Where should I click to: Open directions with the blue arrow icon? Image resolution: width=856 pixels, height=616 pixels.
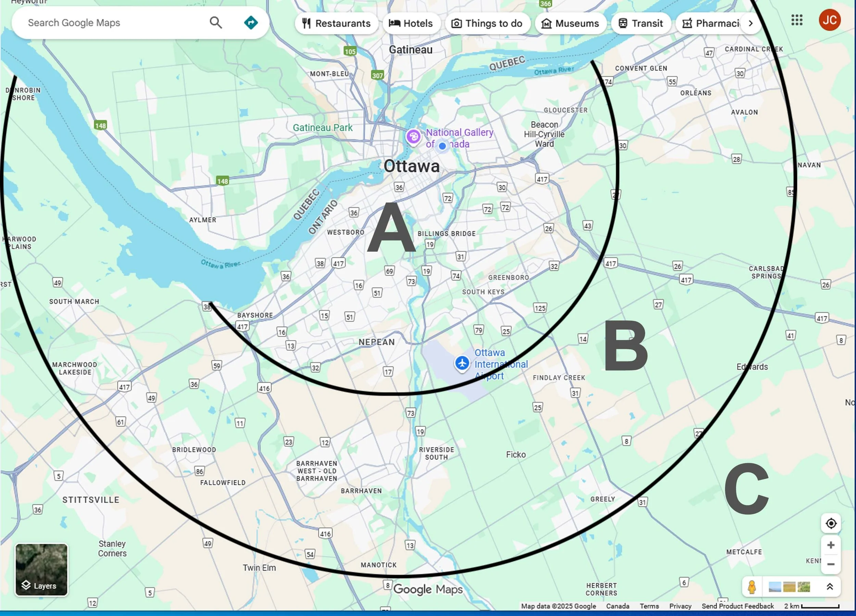251,23
